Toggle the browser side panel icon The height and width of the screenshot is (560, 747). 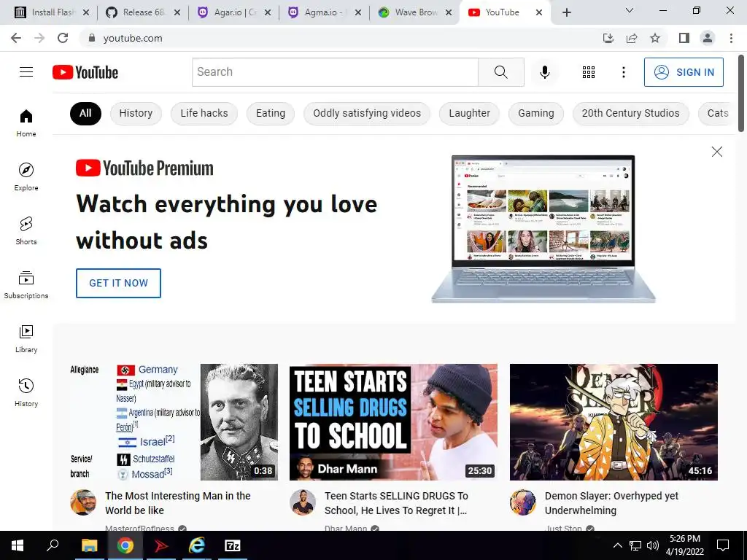pyautogui.click(x=684, y=38)
